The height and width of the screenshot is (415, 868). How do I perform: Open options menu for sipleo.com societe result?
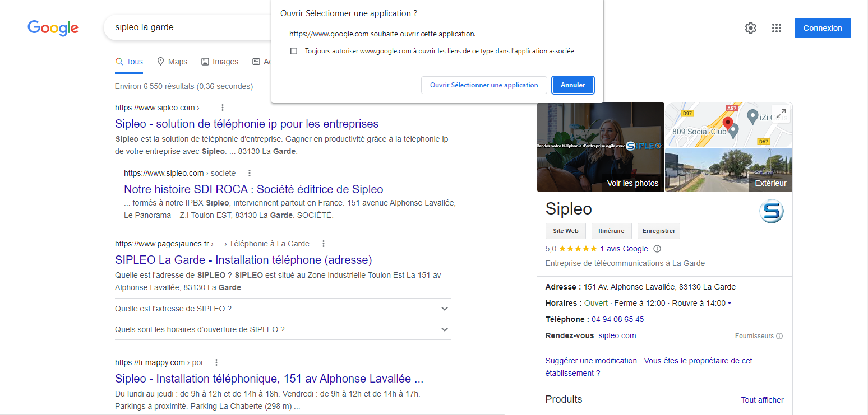coord(250,173)
